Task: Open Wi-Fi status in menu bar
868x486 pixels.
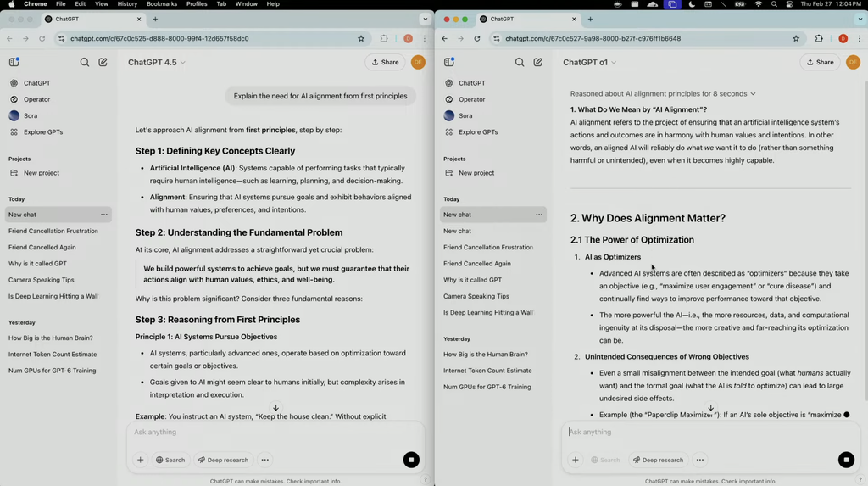Action: tap(759, 4)
